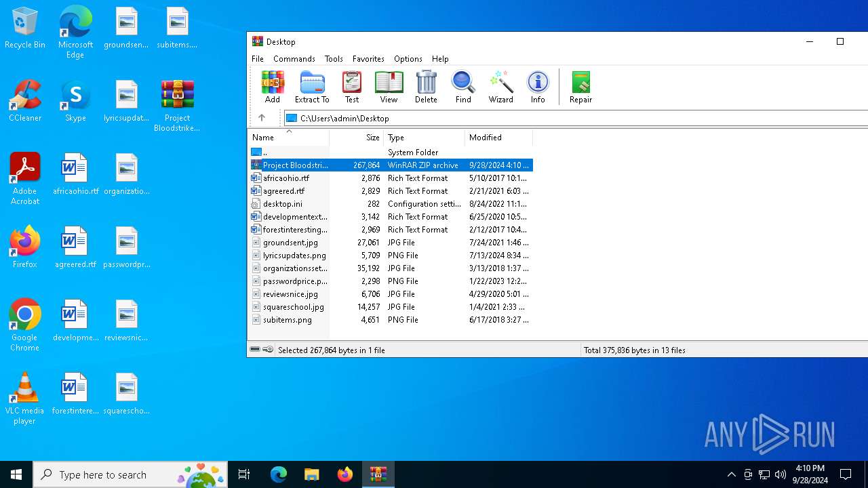This screenshot has width=868, height=488.
Task: Sort list by Size column header
Action: click(x=357, y=138)
